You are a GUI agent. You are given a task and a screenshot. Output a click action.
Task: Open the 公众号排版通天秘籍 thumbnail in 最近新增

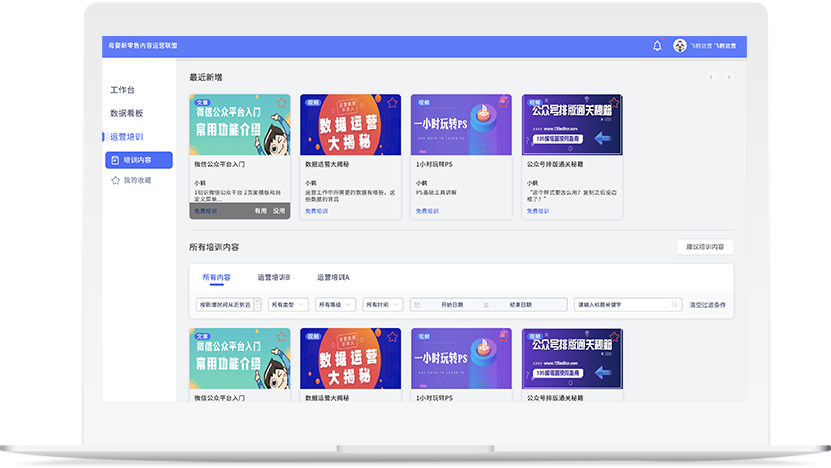[x=572, y=125]
